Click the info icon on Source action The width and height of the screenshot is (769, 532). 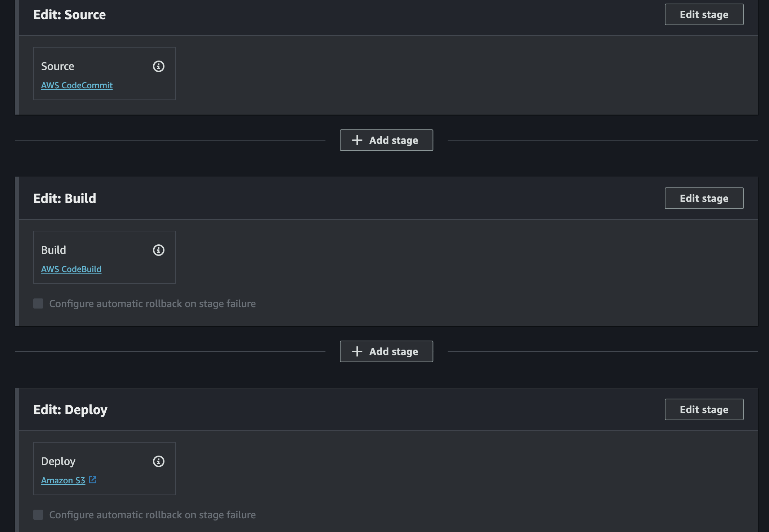tap(159, 66)
